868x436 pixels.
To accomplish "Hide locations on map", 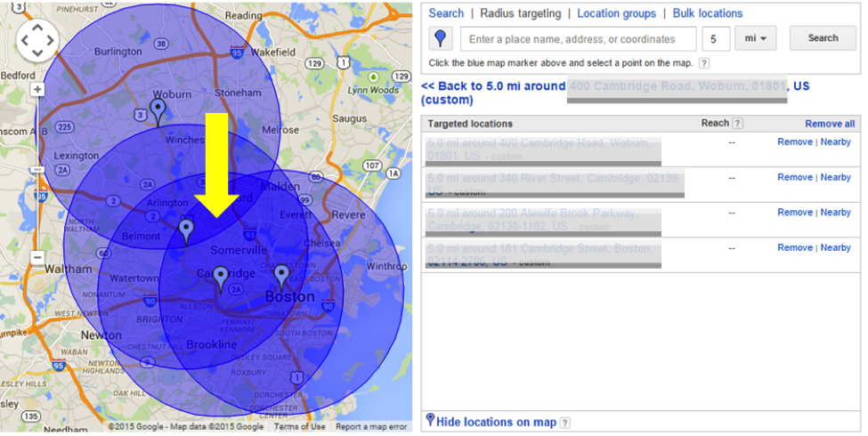I will click(x=497, y=422).
